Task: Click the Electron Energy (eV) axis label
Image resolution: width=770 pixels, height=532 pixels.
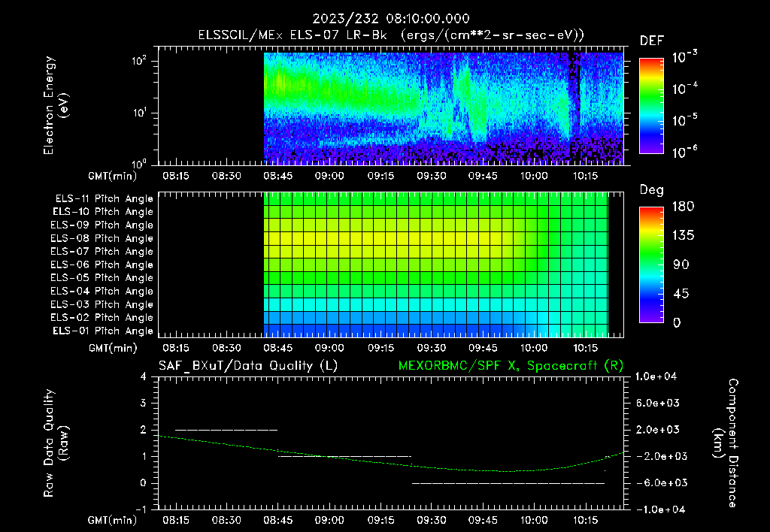Action: (56, 105)
